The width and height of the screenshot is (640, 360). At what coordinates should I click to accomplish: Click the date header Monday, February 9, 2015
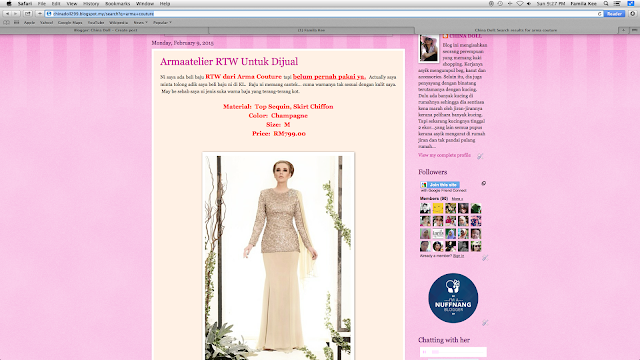[182, 43]
